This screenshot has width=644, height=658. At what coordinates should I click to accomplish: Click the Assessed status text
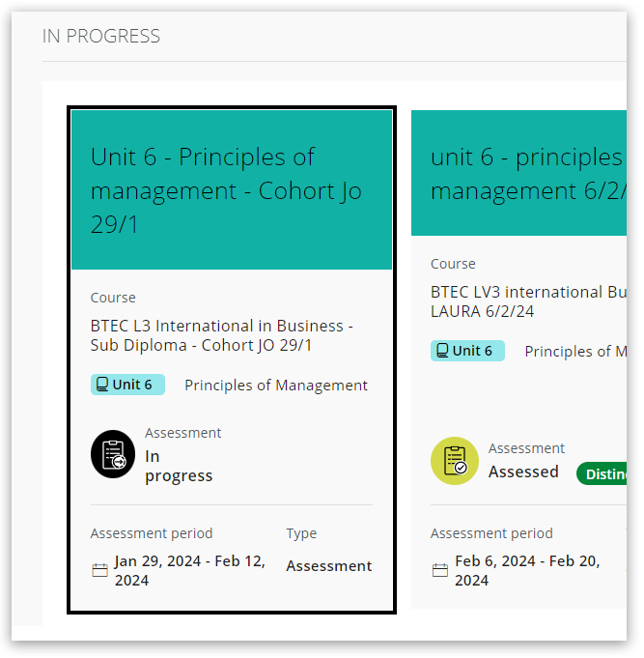pos(523,472)
